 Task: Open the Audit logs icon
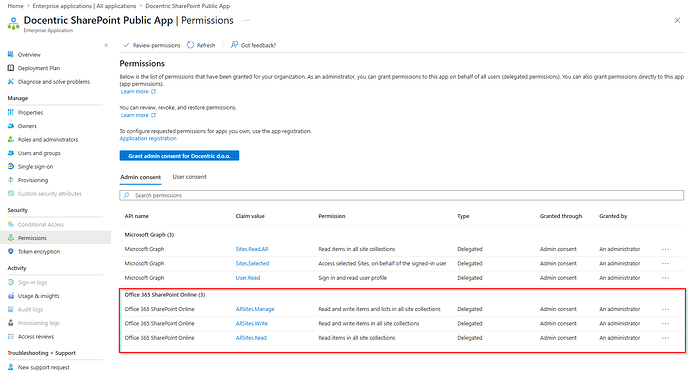pyautogui.click(x=11, y=309)
